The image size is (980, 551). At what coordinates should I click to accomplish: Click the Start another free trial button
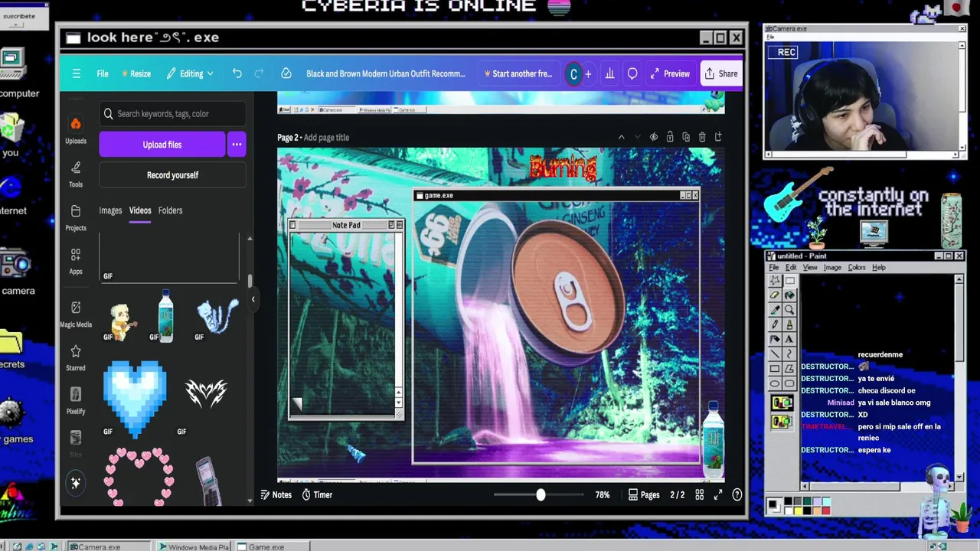(518, 73)
